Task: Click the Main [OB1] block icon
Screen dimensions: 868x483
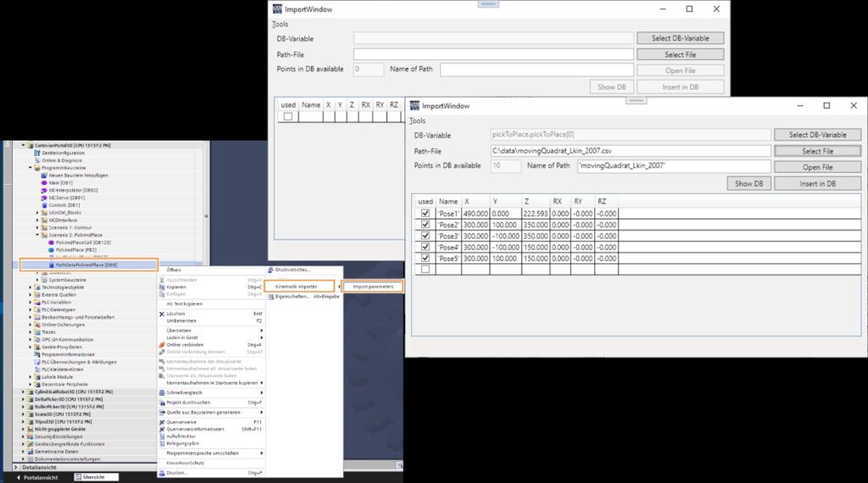Action: click(x=44, y=182)
